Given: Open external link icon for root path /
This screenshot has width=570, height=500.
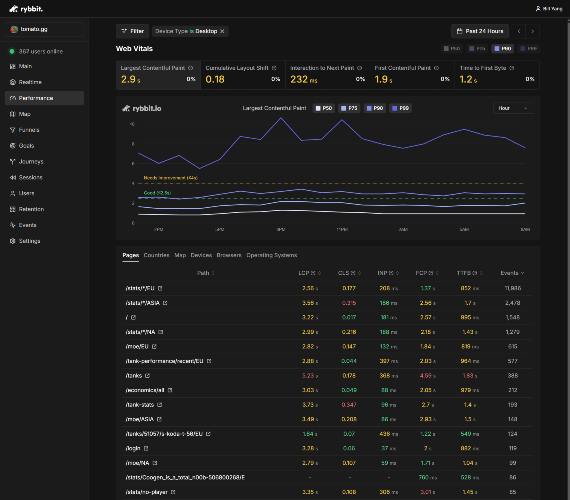Looking at the screenshot, I should point(133,317).
